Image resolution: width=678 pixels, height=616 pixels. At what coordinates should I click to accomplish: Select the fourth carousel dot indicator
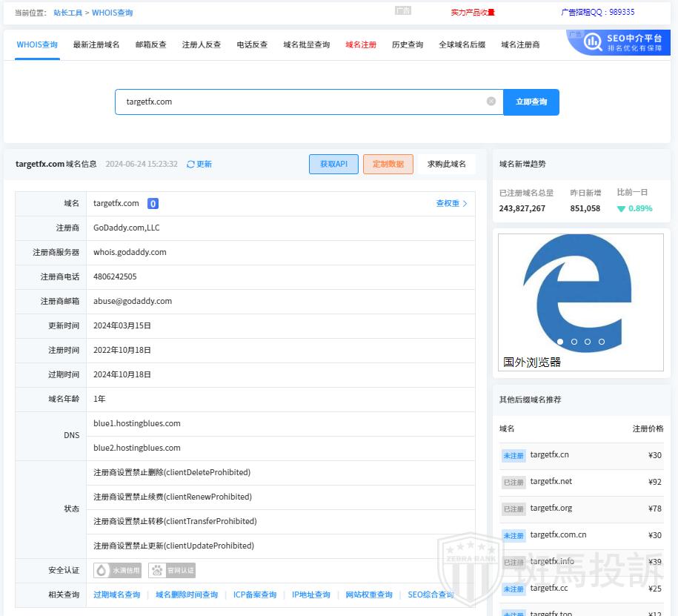pos(602,342)
